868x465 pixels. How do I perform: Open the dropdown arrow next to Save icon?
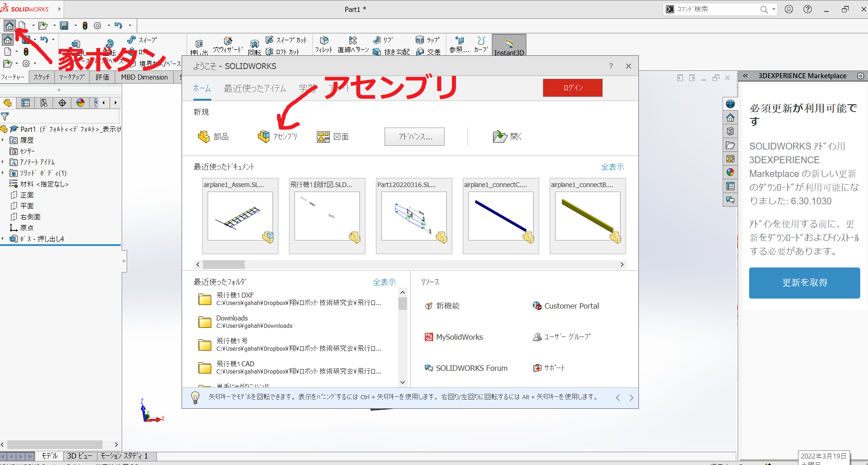(75, 26)
